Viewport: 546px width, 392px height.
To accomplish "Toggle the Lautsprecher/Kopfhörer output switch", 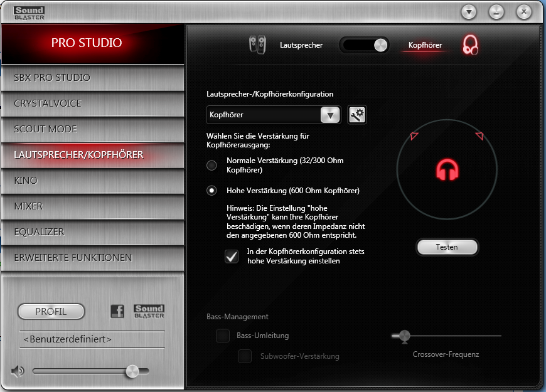I will [x=365, y=45].
